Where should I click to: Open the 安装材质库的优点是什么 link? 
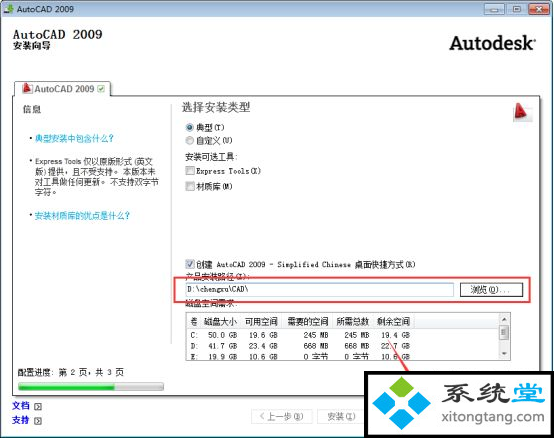pyautogui.click(x=82, y=215)
